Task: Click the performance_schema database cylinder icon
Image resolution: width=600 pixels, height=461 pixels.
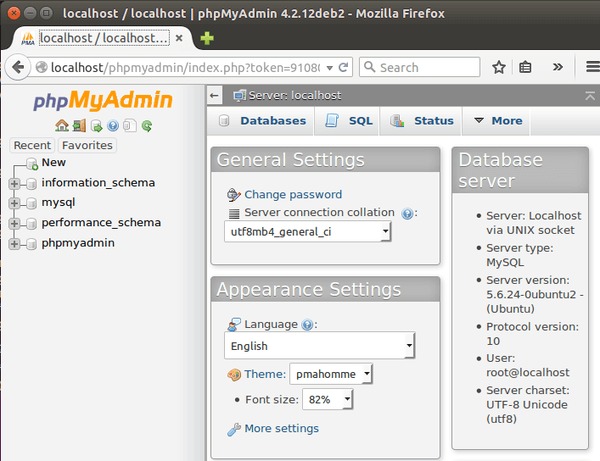Action: click(x=32, y=223)
